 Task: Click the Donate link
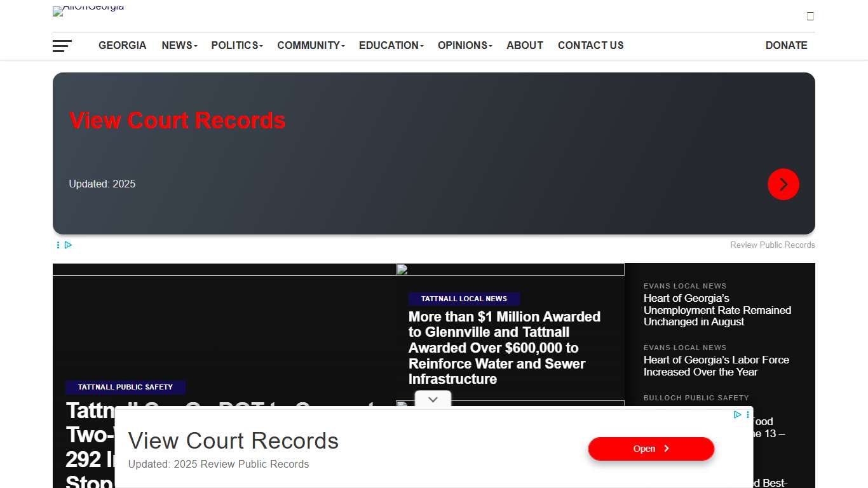click(x=786, y=46)
